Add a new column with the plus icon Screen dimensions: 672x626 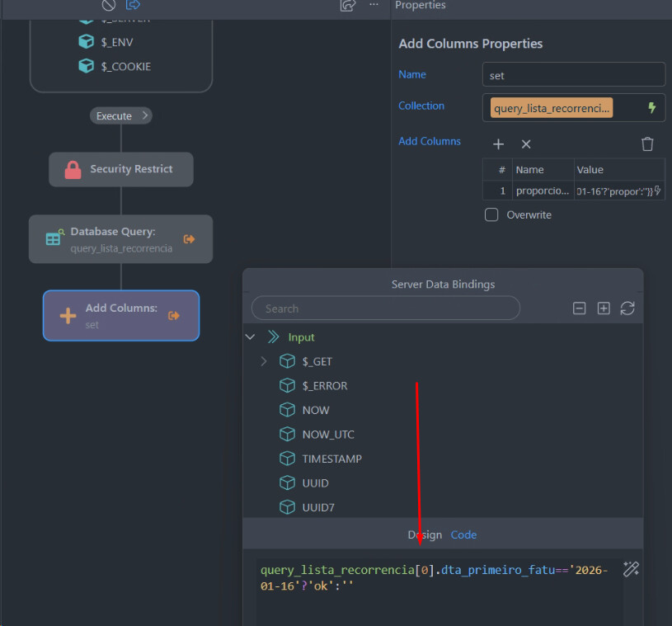(x=498, y=144)
